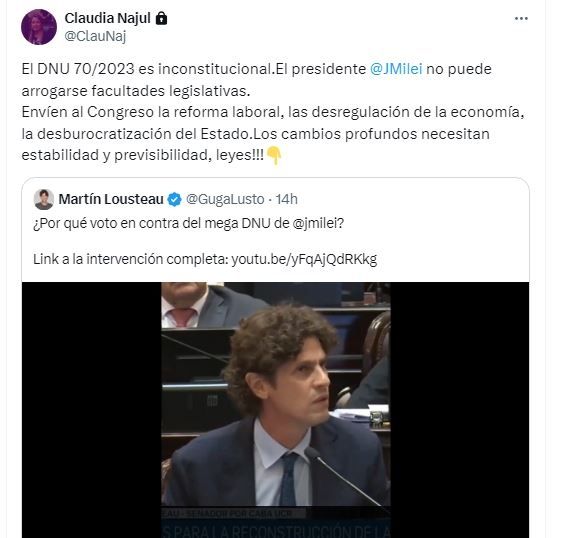The width and height of the screenshot is (567, 538).
Task: Click the video caption banner at bottom
Action: point(276,522)
